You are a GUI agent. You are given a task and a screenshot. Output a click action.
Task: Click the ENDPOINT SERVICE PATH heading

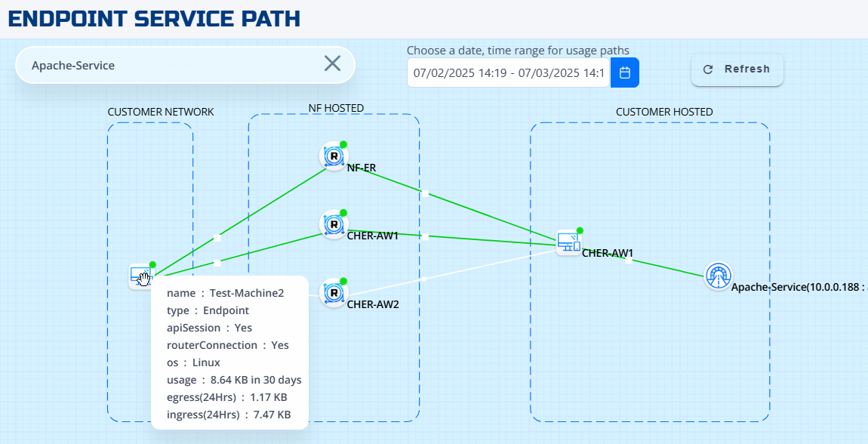click(x=154, y=19)
